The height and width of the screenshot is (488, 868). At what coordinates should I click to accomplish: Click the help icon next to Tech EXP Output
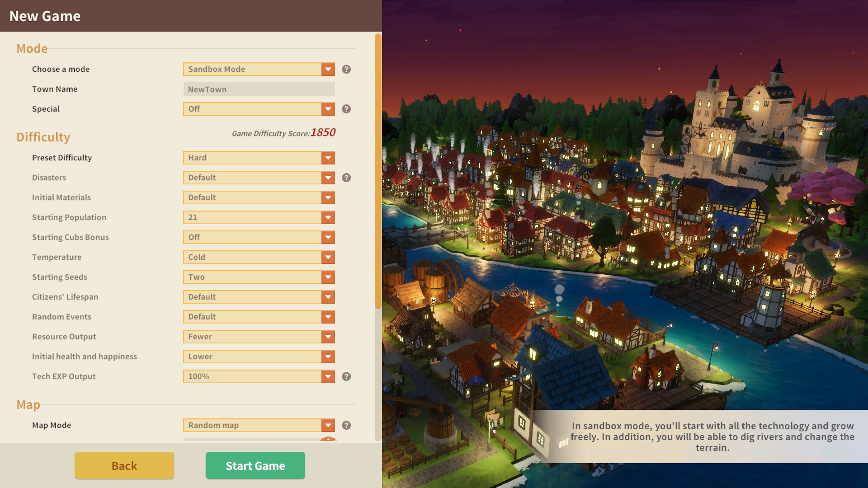click(346, 376)
